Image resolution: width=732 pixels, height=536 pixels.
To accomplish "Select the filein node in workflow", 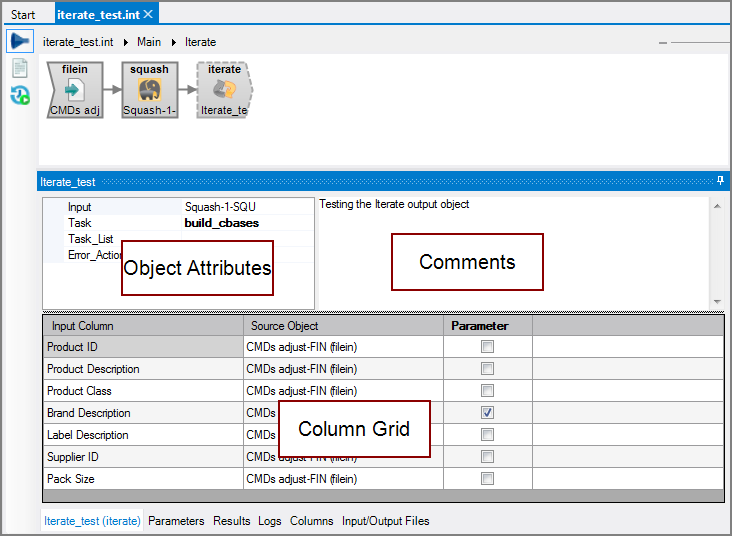I will pos(75,90).
